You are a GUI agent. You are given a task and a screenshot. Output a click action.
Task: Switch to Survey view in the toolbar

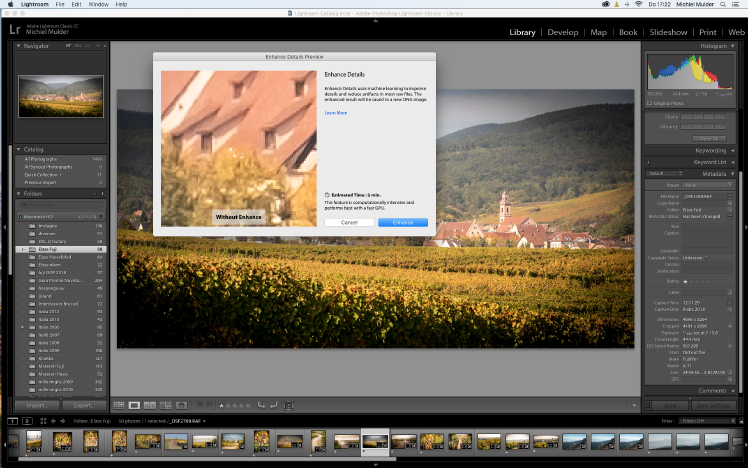(166, 406)
